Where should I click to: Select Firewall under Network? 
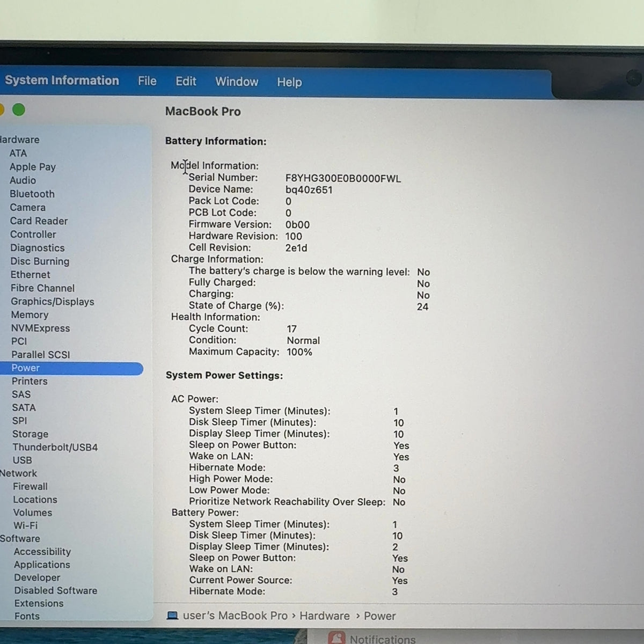[x=30, y=486]
